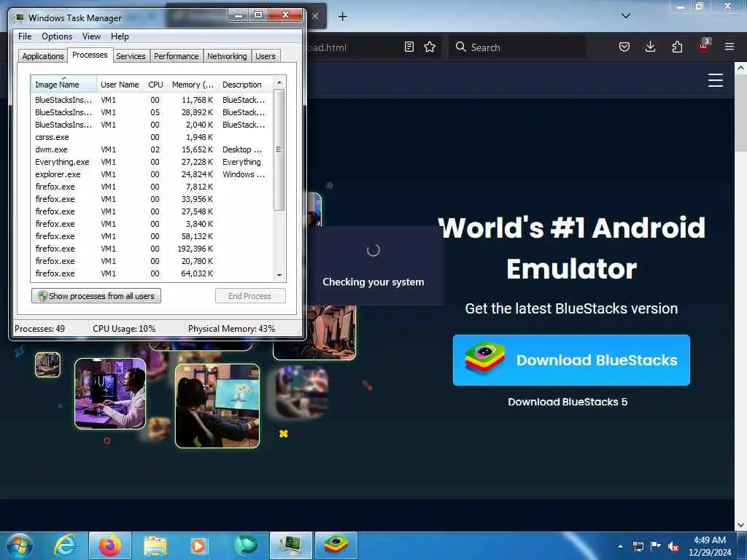Click Windows Start orb
Viewport: 747px width, 560px height.
click(x=20, y=545)
